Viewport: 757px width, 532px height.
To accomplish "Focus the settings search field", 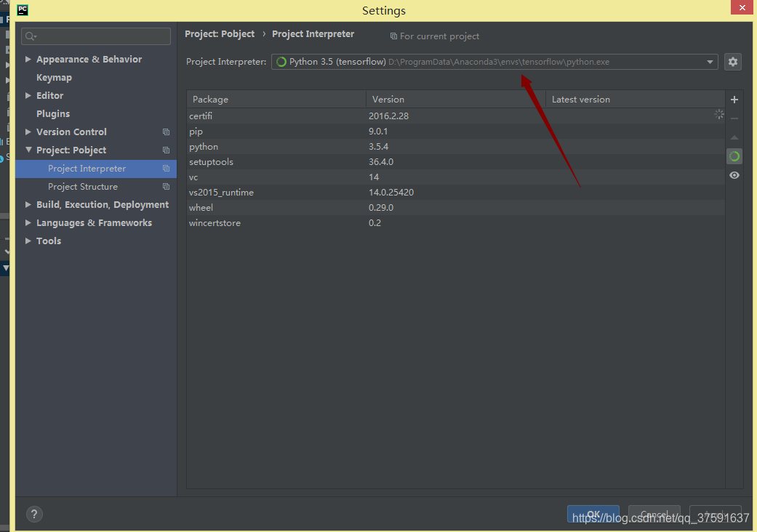I will pyautogui.click(x=95, y=36).
